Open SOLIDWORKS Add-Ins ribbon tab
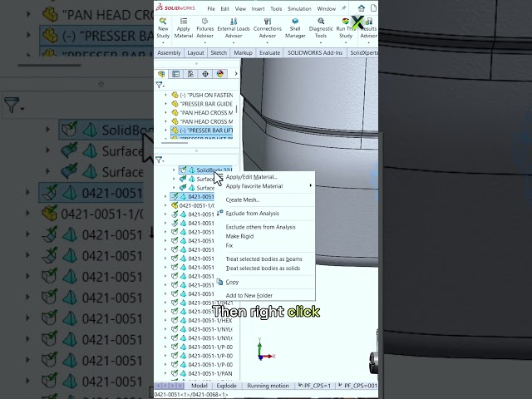532x399 pixels. tap(315, 52)
